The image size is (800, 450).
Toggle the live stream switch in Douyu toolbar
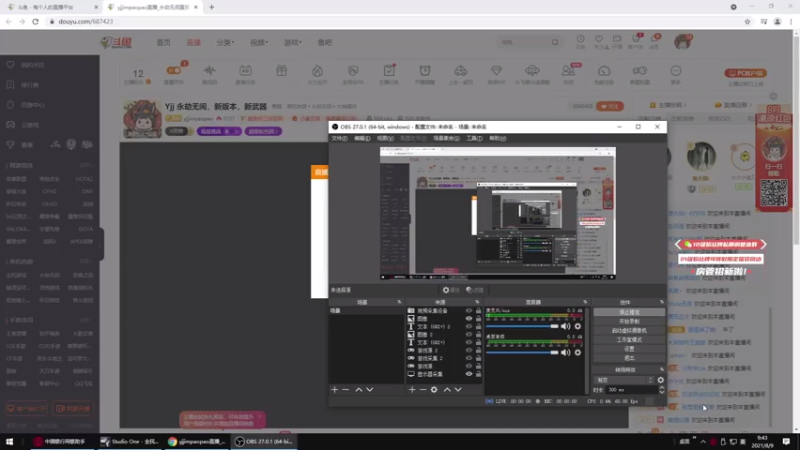tap(173, 71)
